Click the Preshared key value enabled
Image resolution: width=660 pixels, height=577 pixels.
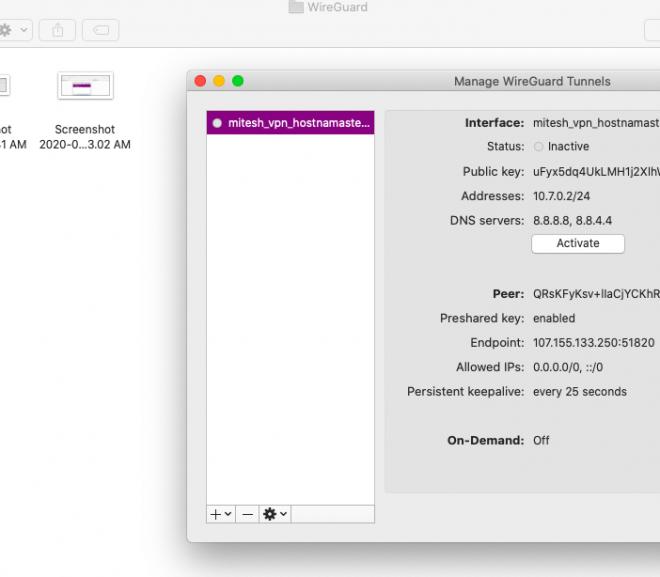(554, 318)
